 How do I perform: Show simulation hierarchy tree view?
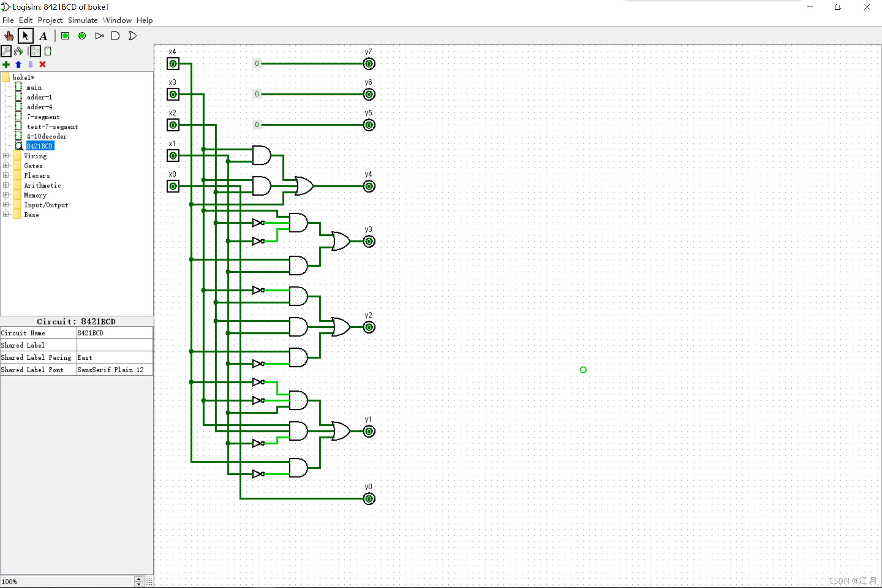click(x=18, y=51)
